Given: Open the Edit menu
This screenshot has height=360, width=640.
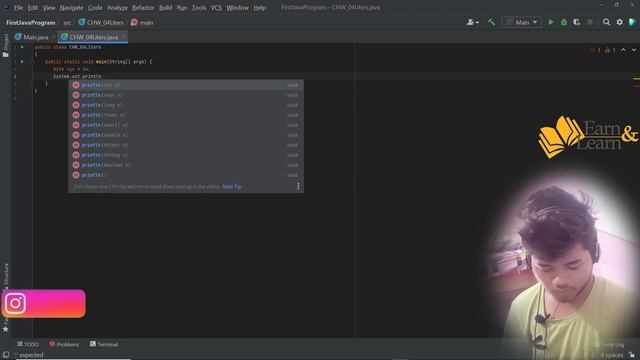Looking at the screenshot, I should (33, 8).
